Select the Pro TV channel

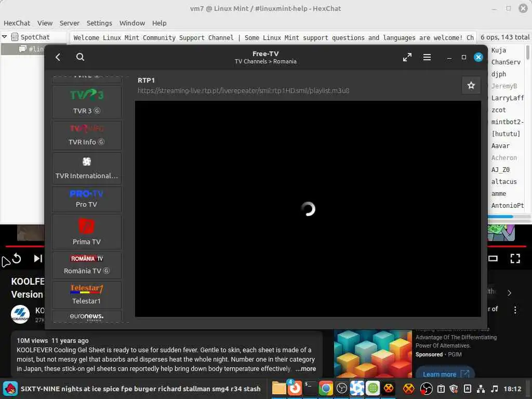coord(87,199)
